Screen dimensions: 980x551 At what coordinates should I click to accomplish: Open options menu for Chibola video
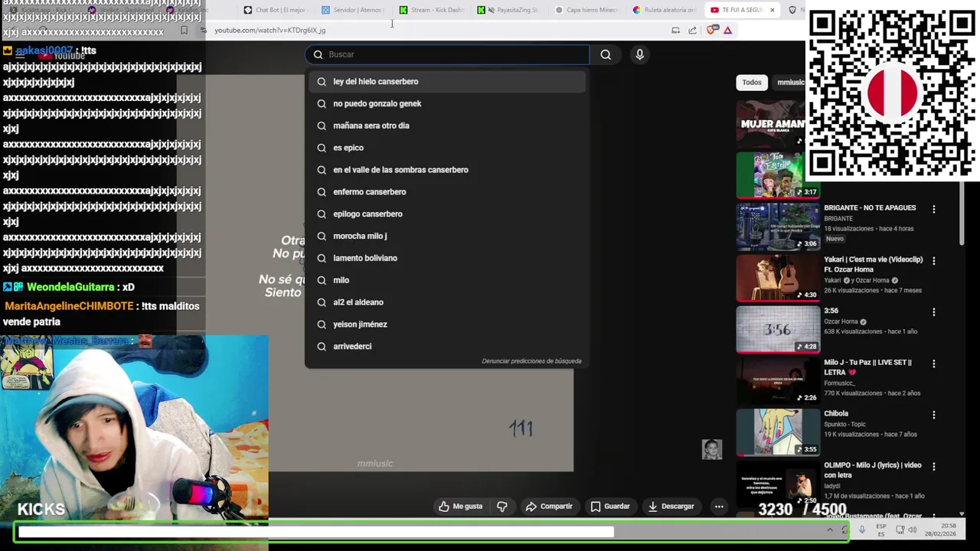[933, 415]
